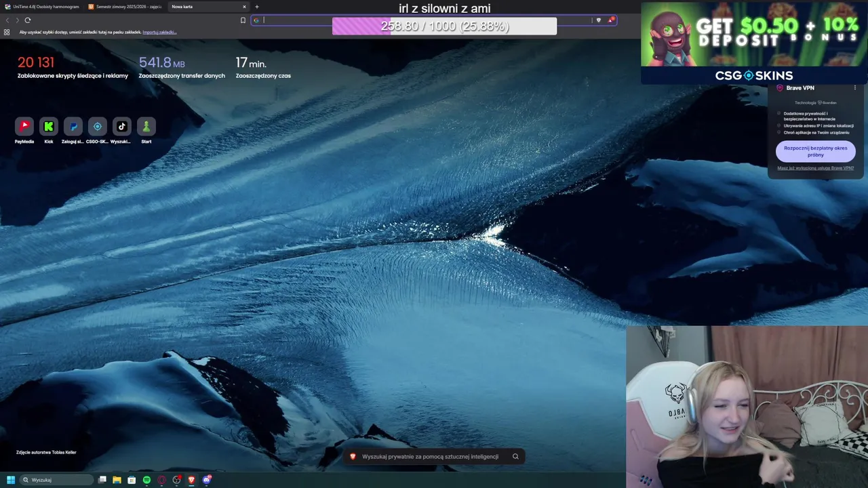The image size is (868, 488).
Task: Open the Start shortcut tile
Action: pyautogui.click(x=146, y=126)
